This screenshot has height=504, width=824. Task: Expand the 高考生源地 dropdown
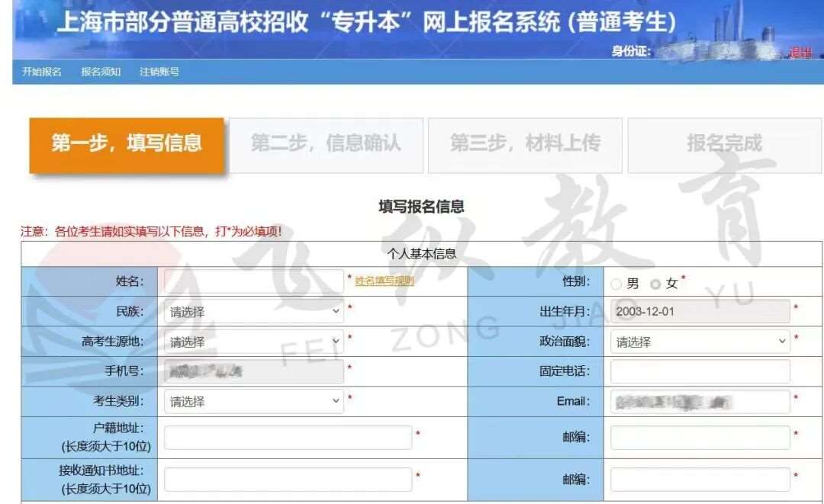point(253,342)
